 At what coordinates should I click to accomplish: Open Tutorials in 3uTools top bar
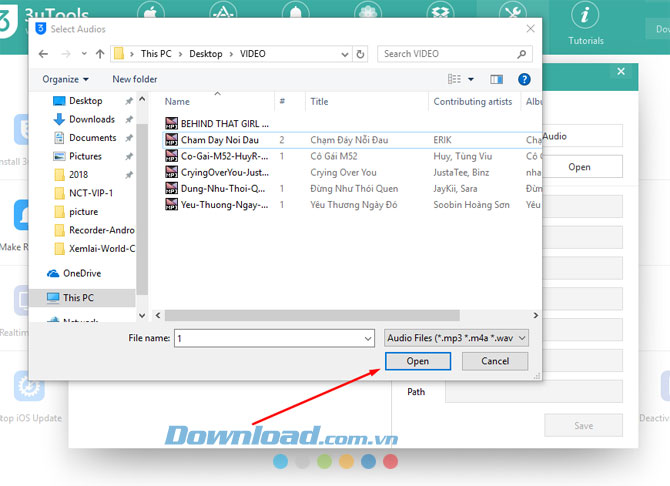coord(585,24)
